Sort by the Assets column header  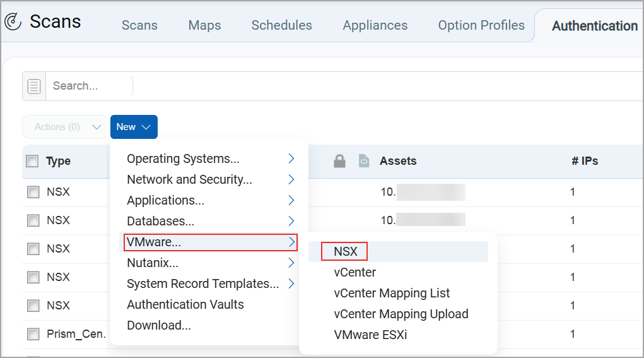tap(398, 161)
